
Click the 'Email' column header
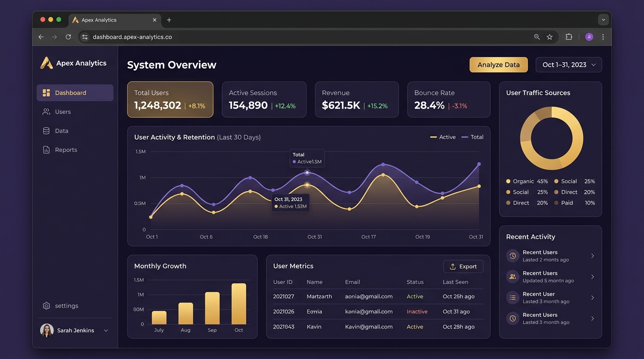click(x=352, y=282)
